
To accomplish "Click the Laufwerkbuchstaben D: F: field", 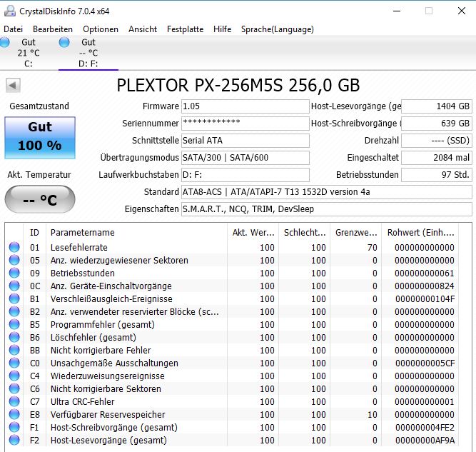I will click(x=245, y=175).
